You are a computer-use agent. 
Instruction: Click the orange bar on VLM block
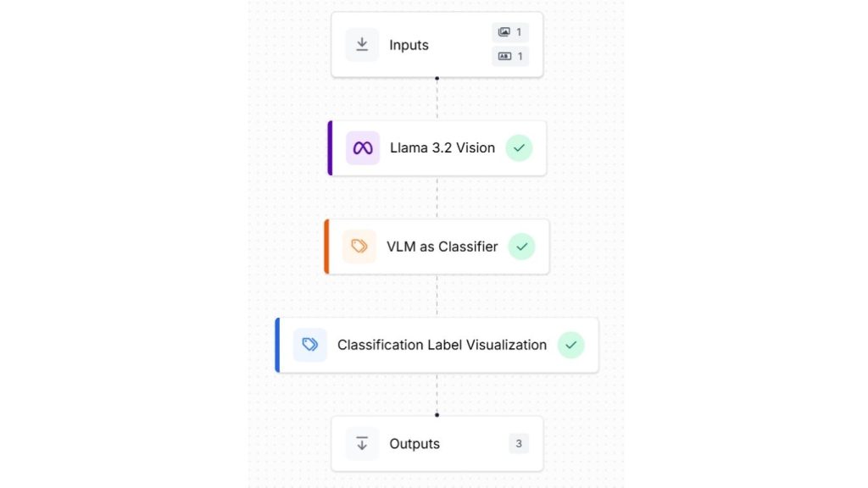[x=326, y=247]
